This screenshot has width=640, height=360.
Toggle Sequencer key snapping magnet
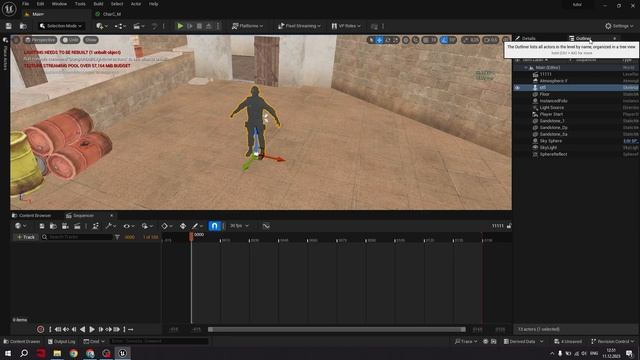[x=214, y=226]
